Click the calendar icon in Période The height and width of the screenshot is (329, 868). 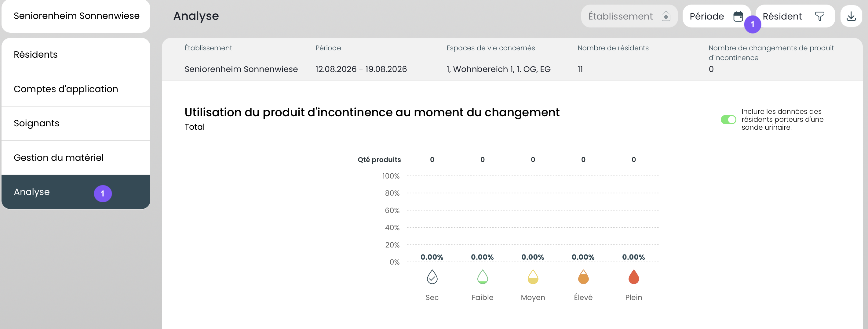coord(738,16)
